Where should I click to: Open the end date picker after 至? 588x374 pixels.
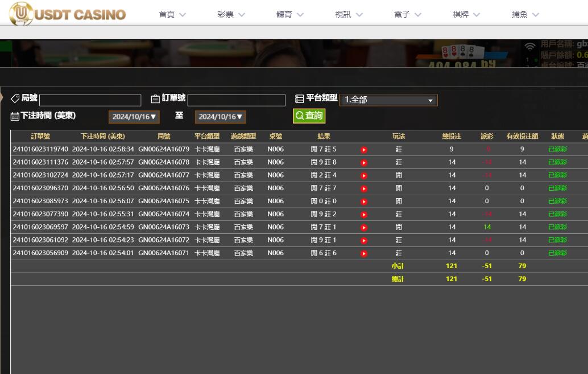[x=221, y=117]
